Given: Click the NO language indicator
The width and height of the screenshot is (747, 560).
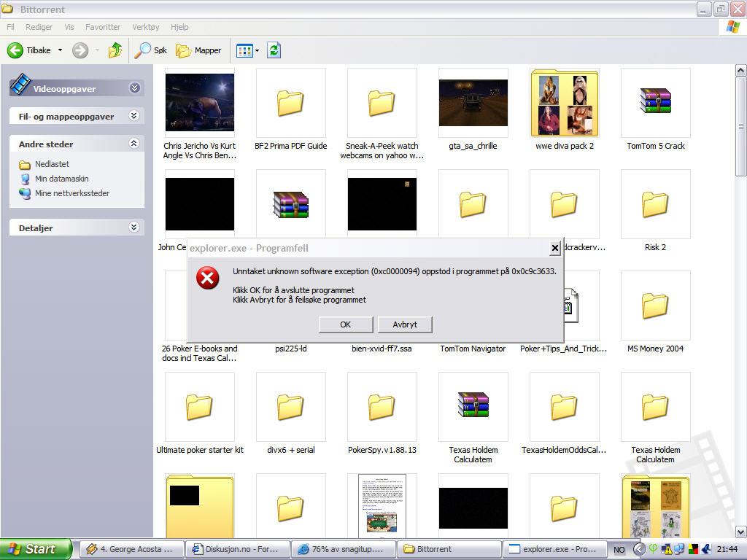Looking at the screenshot, I should (x=619, y=550).
